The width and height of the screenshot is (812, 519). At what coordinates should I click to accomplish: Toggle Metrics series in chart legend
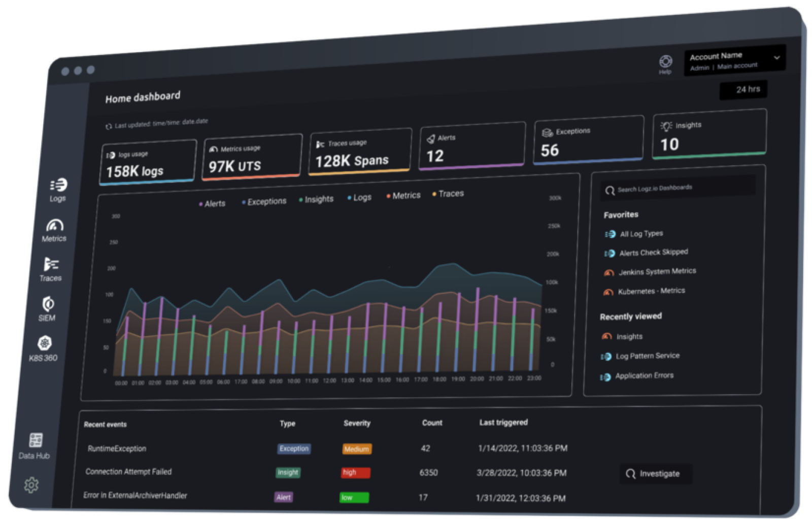(x=403, y=195)
